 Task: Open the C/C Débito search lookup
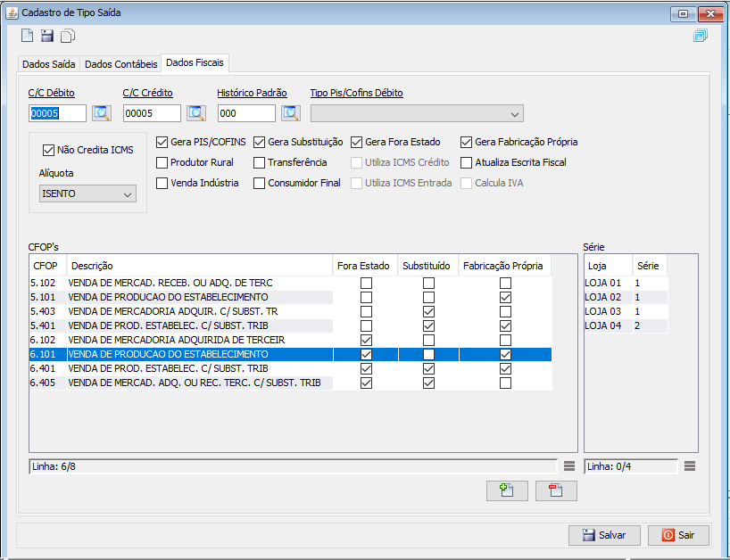(x=101, y=113)
